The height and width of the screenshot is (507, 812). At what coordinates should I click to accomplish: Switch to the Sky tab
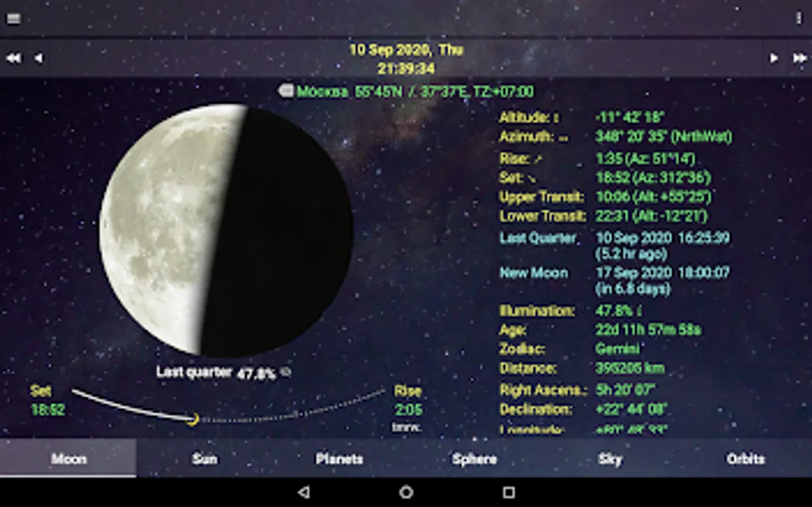pos(609,459)
